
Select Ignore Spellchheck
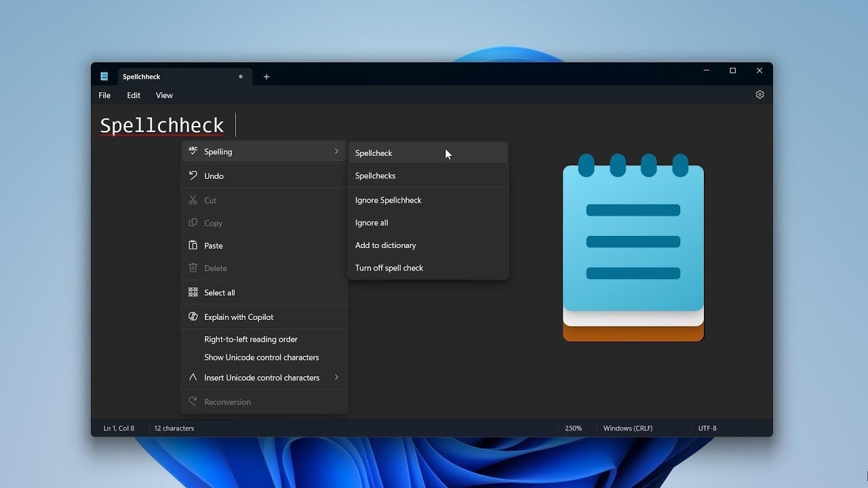pyautogui.click(x=428, y=200)
